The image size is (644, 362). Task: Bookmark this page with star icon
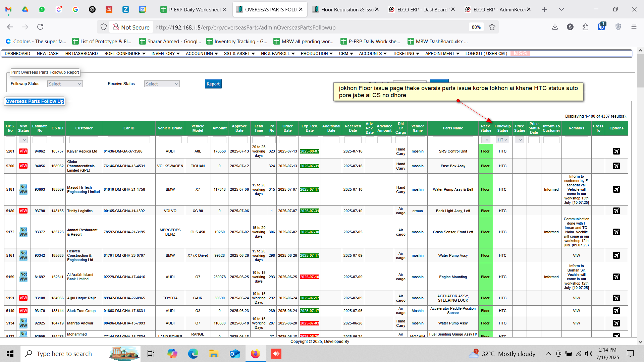(492, 27)
